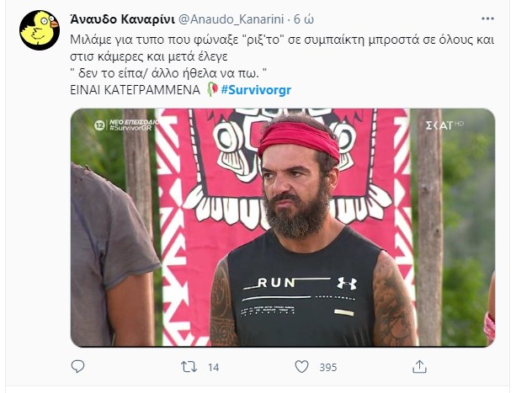Open the yellow duck profile avatar
Viewport: 532px width, 393px height.
click(40, 30)
